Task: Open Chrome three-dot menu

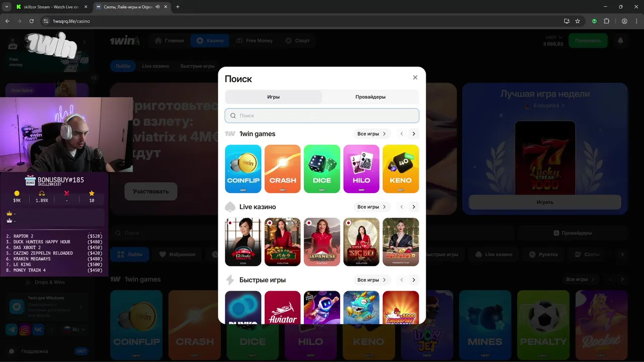Action: point(636,21)
